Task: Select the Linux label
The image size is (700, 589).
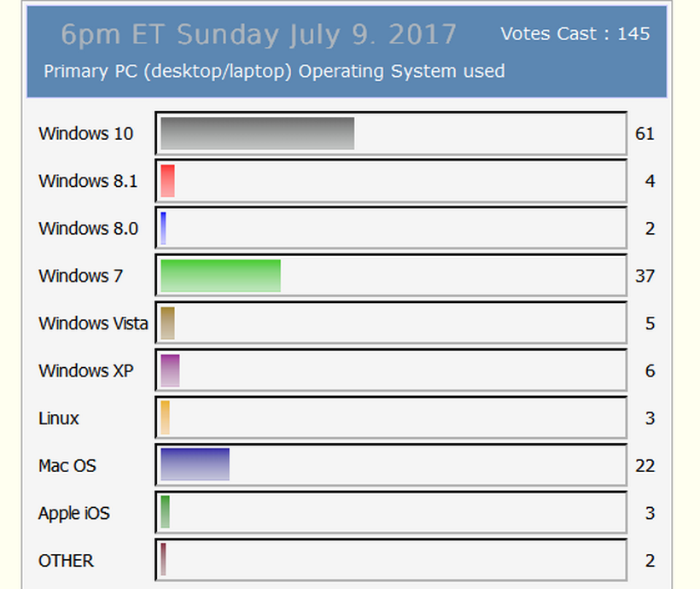Action: [x=59, y=418]
